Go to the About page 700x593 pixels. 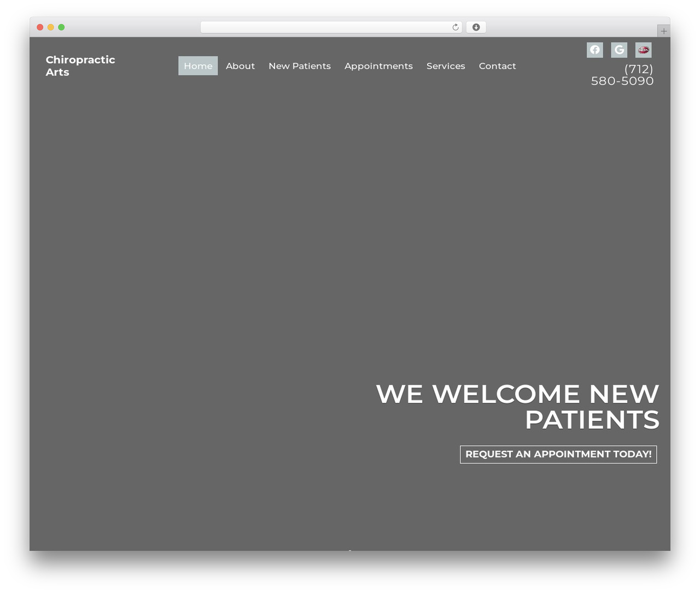pos(240,66)
